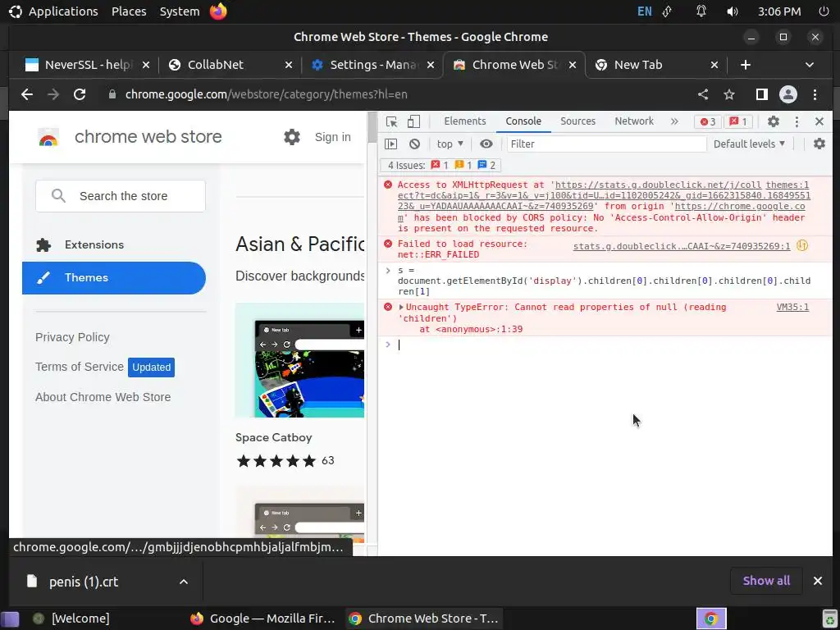
Task: Select the Themes category
Action: click(x=113, y=278)
